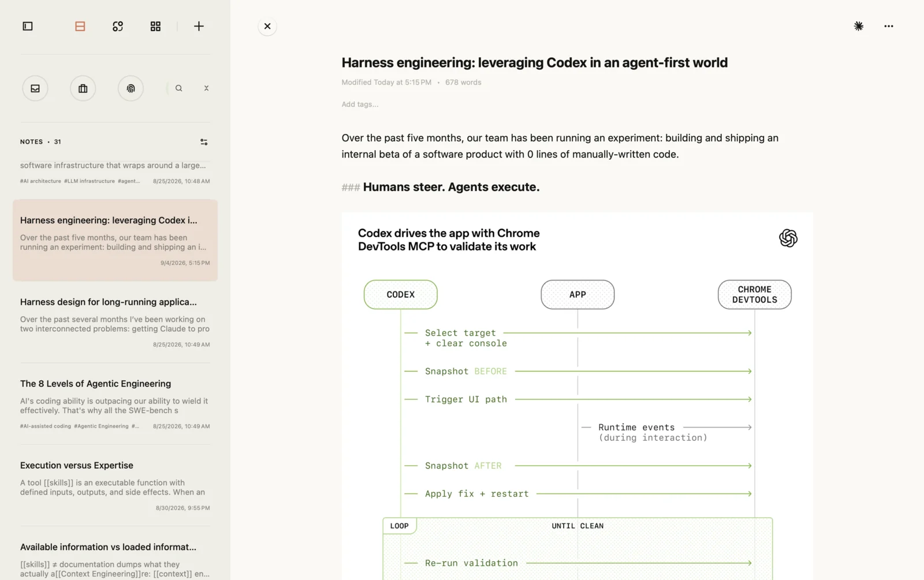This screenshot has width=924, height=580.
Task: Create a new note with plus icon
Action: click(199, 26)
